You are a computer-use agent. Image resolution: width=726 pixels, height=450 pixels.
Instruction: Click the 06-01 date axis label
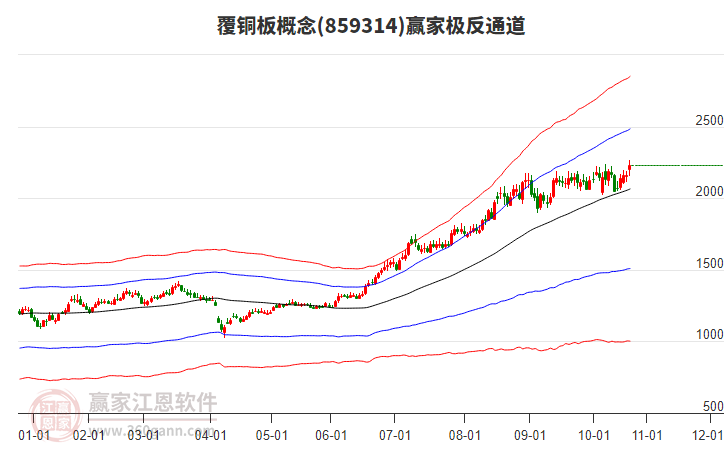[331, 436]
